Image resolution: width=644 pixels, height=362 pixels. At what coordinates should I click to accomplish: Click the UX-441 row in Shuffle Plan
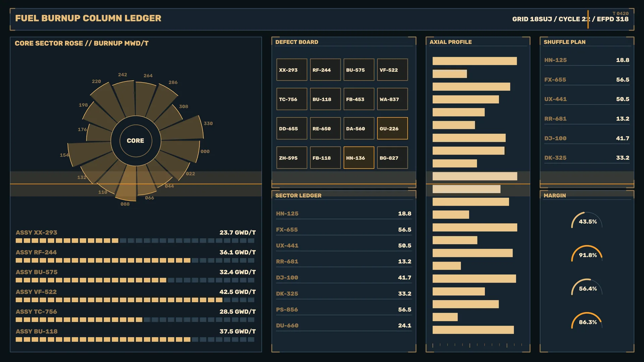click(x=587, y=99)
